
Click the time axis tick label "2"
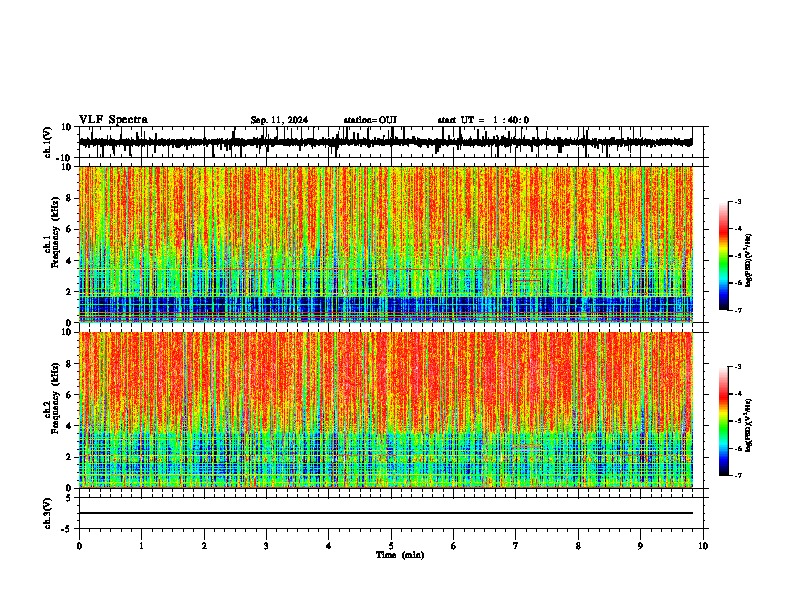[x=204, y=546]
